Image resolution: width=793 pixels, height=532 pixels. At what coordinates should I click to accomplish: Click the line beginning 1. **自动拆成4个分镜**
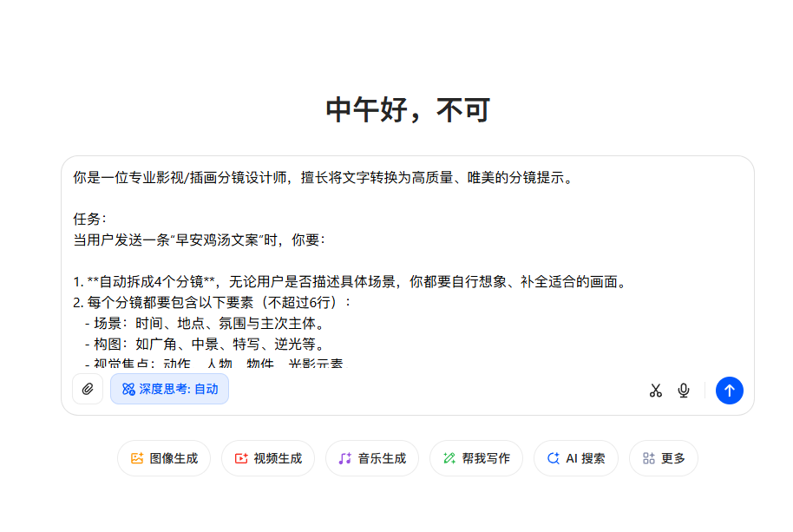(351, 281)
